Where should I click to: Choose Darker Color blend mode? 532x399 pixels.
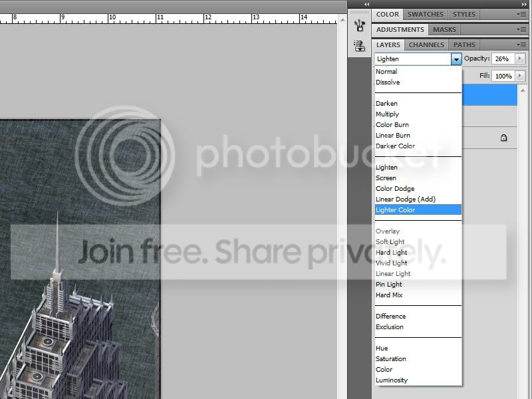coord(418,146)
